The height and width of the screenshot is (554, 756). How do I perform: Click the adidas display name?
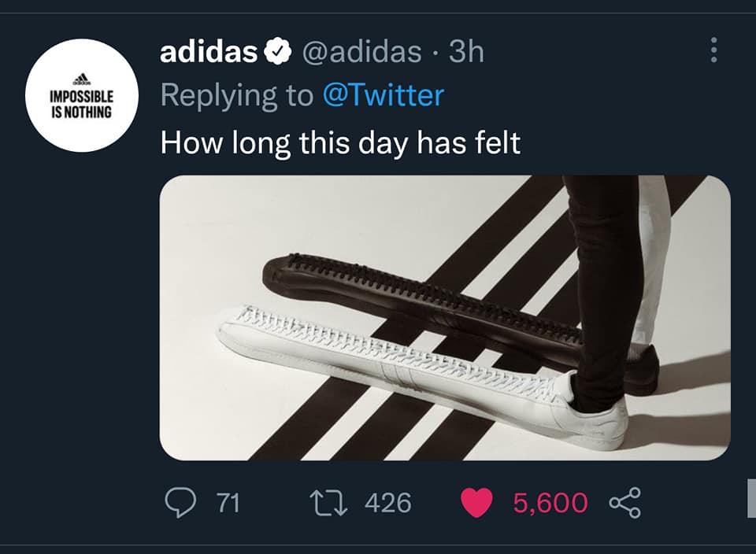(x=208, y=52)
